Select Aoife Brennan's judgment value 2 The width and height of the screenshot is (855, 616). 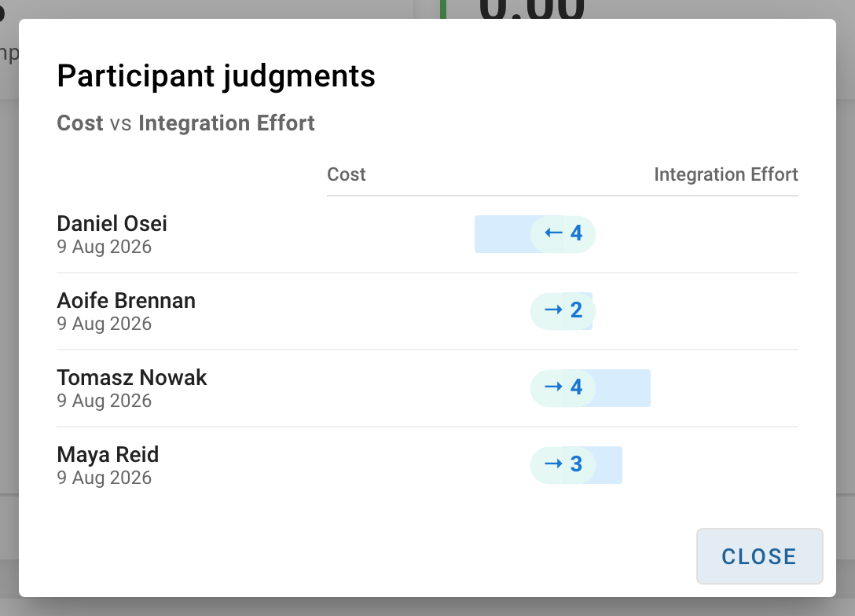(x=576, y=310)
